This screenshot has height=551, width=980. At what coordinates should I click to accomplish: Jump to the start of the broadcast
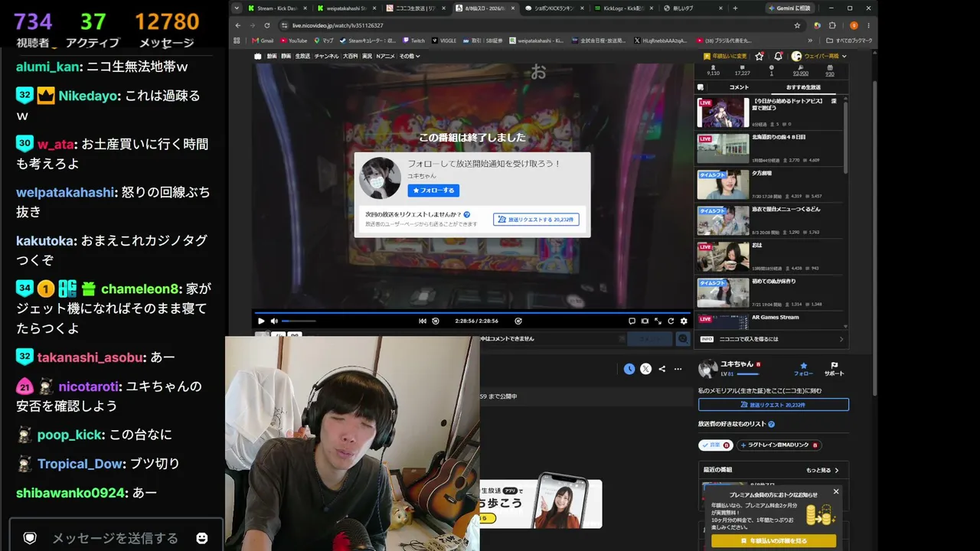pyautogui.click(x=422, y=321)
